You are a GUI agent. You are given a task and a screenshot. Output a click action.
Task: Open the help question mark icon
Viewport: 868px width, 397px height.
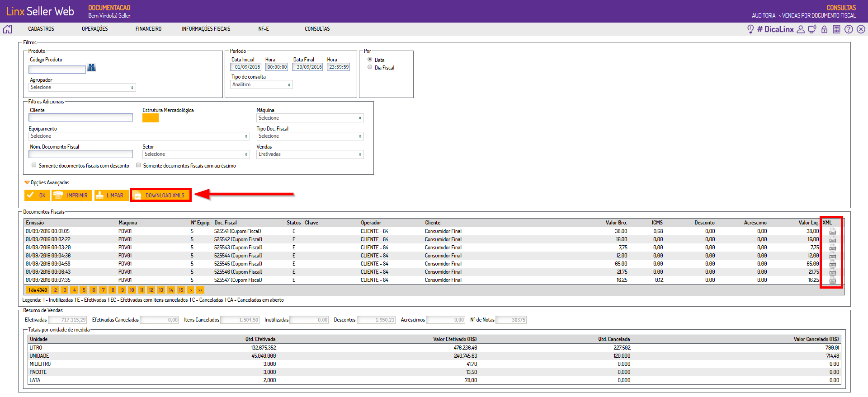coord(849,29)
